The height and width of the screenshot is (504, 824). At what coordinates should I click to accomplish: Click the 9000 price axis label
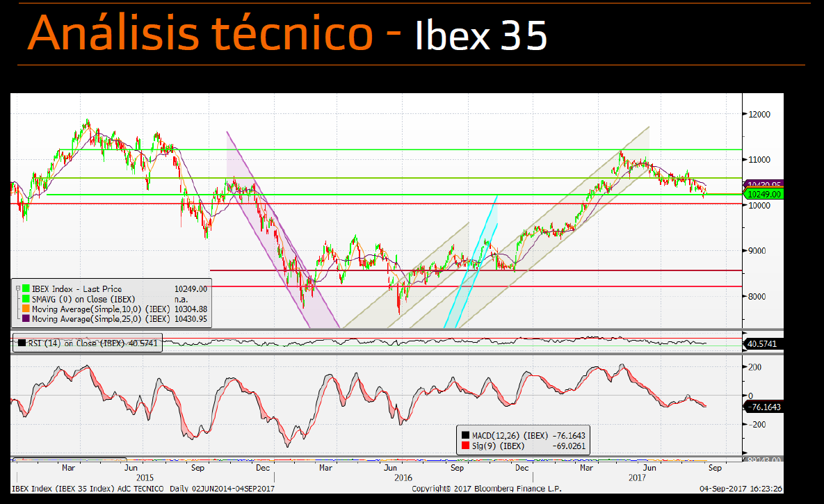[757, 251]
